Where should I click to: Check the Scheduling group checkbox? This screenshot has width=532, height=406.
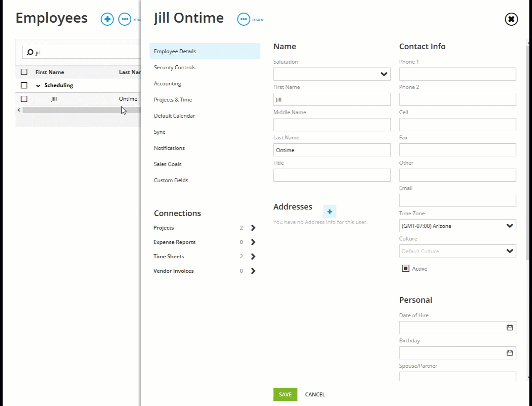coord(24,85)
